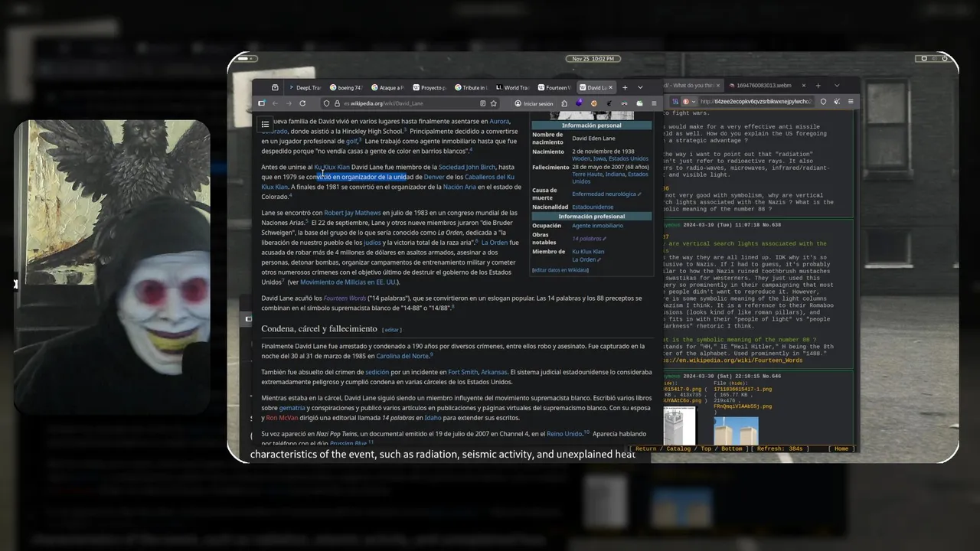Open the system status menu at top right
This screenshot has width=980, height=551.
[933, 59]
